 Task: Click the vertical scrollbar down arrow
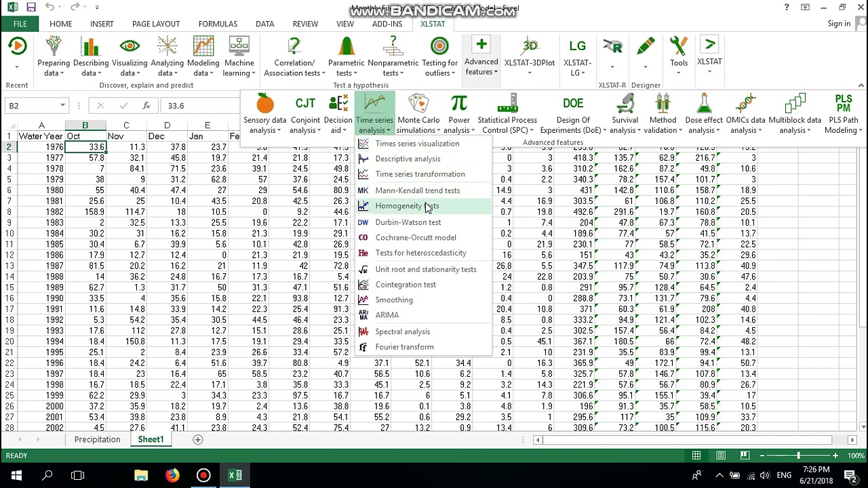[863, 427]
